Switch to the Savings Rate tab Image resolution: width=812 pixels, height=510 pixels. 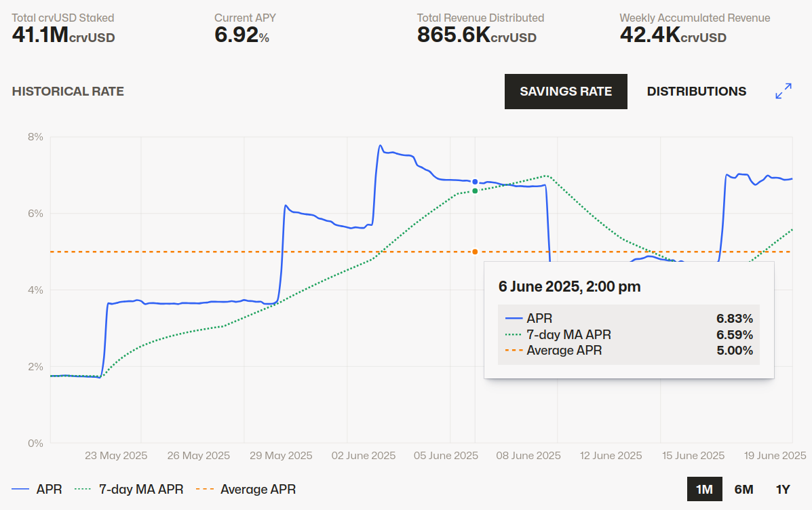tap(566, 92)
